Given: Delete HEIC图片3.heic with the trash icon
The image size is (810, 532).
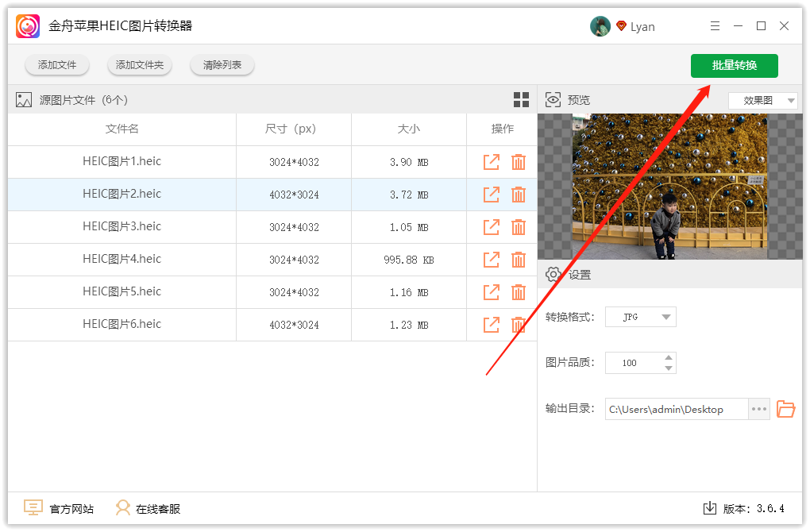Looking at the screenshot, I should coord(519,227).
